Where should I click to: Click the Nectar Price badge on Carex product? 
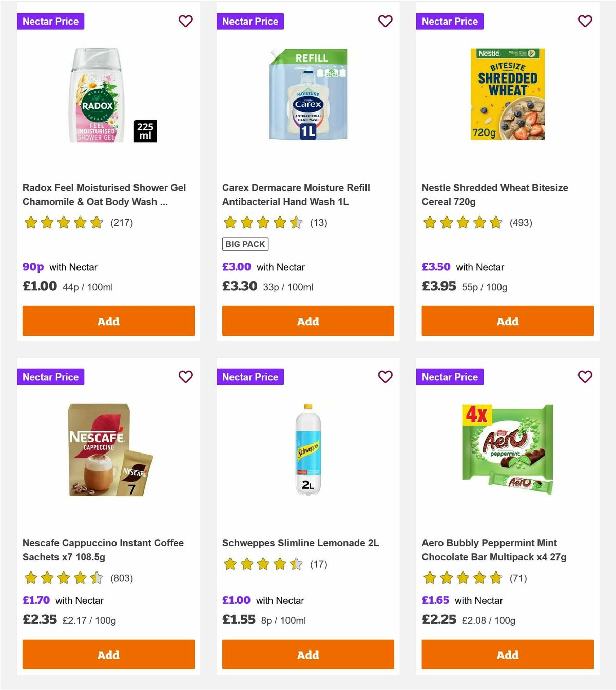coord(251,21)
